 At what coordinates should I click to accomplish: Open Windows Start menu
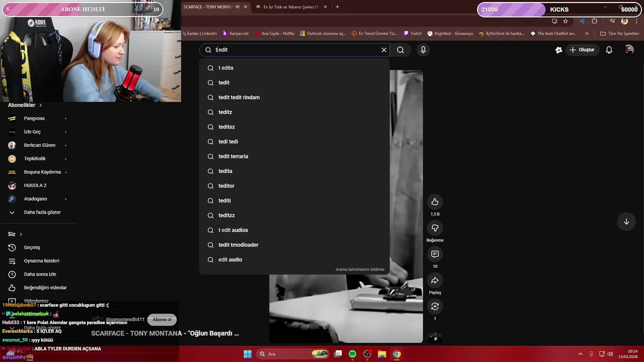pos(248,354)
